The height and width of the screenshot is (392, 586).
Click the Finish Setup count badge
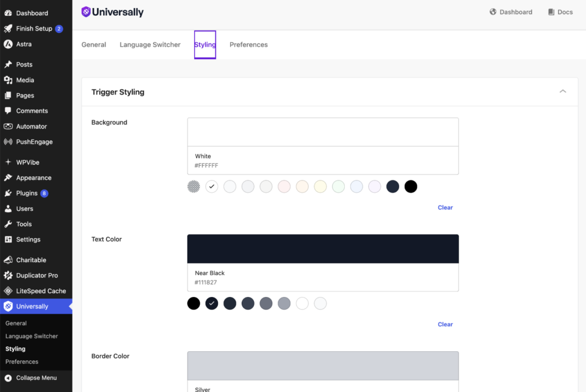click(x=59, y=29)
